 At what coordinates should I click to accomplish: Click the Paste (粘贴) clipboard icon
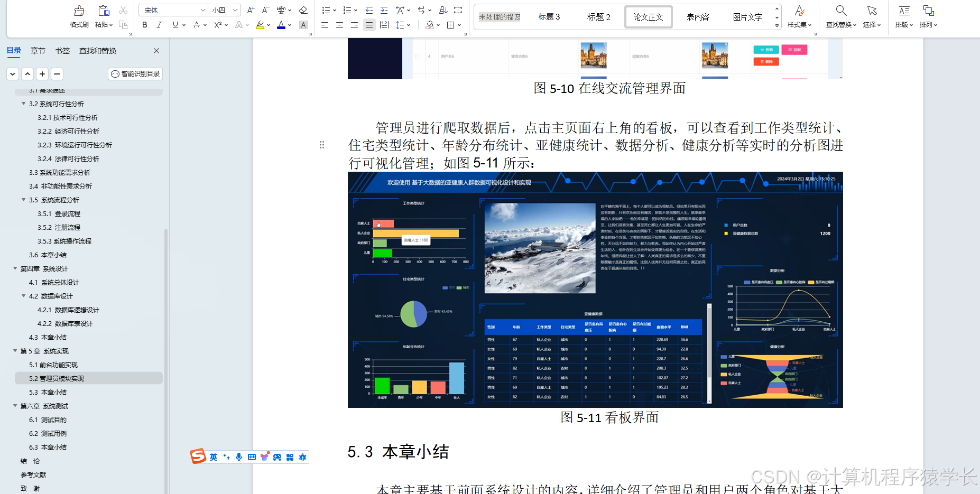(x=104, y=11)
